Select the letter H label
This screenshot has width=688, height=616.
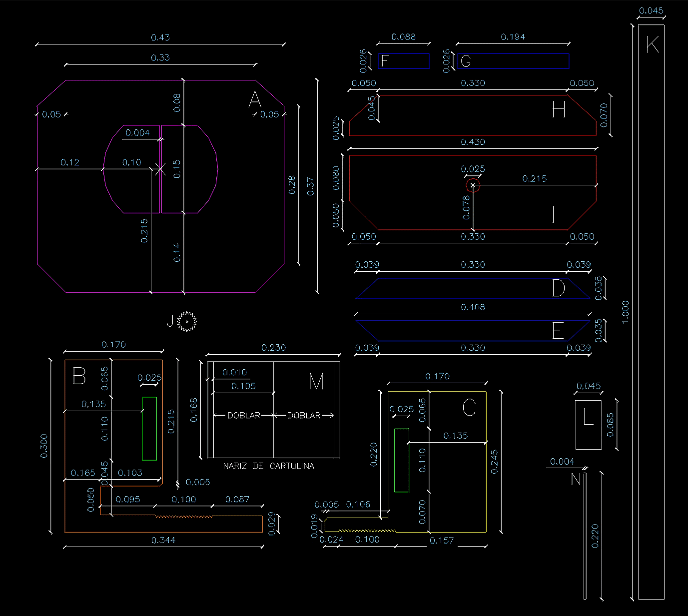(x=558, y=110)
